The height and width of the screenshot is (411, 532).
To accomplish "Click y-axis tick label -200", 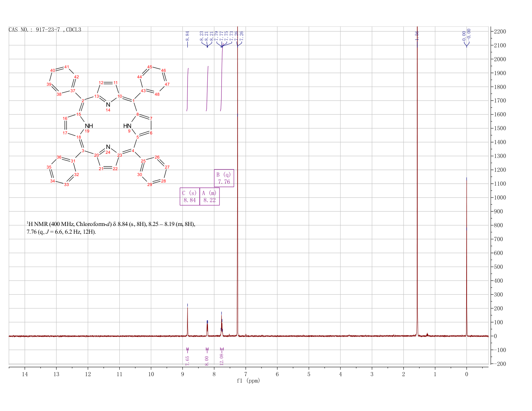I will tap(499, 364).
